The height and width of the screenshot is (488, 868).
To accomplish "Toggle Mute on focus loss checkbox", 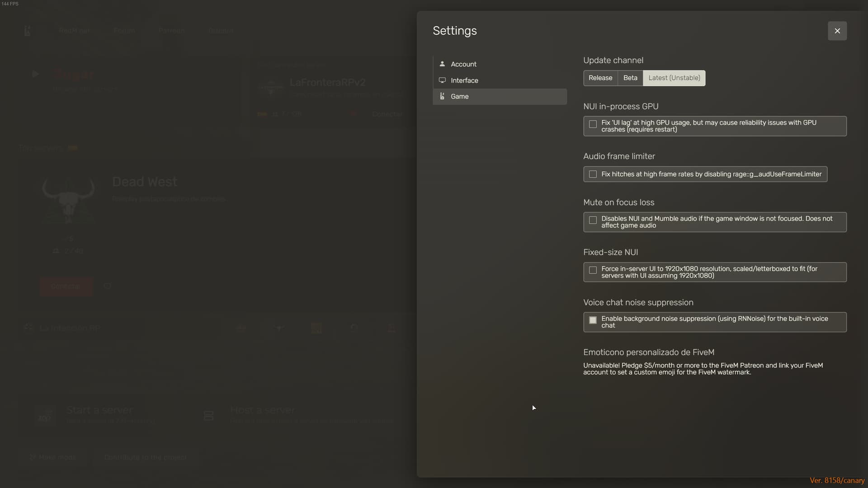I will tap(593, 220).
